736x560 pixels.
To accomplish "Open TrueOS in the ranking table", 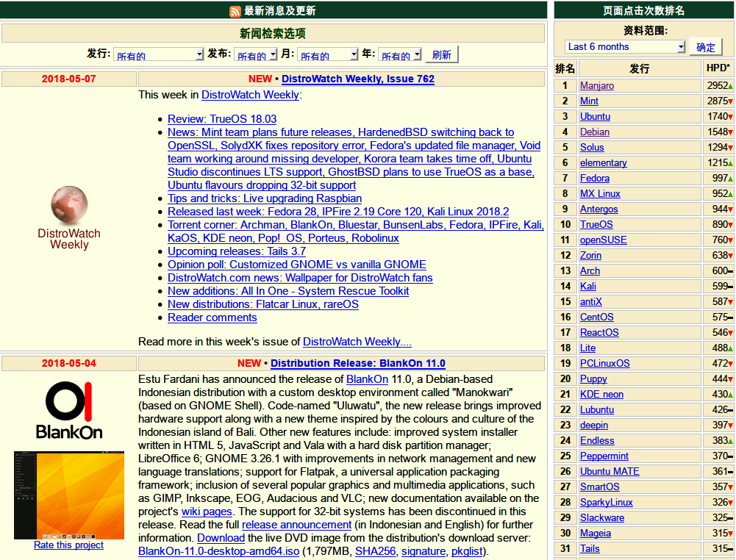I will coord(596,225).
